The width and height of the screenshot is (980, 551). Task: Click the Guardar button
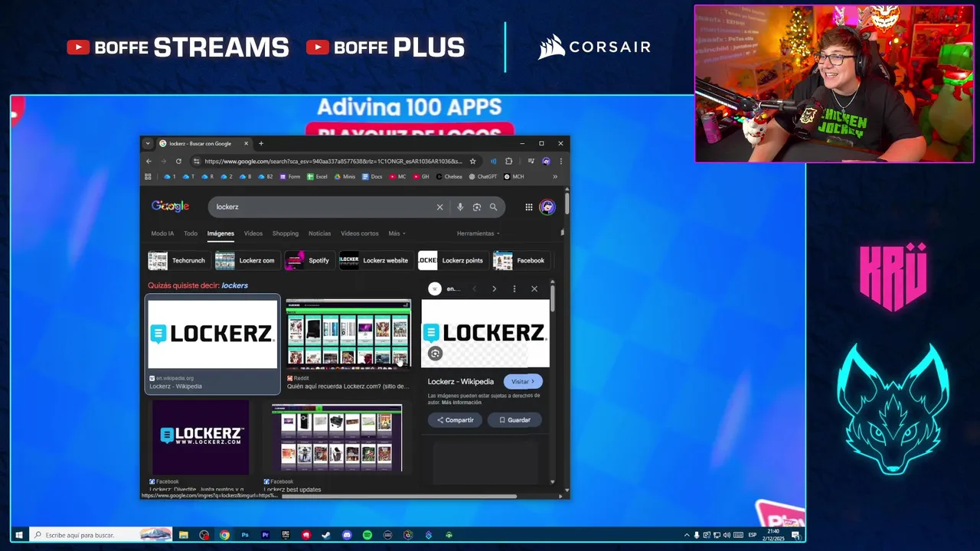pyautogui.click(x=514, y=419)
